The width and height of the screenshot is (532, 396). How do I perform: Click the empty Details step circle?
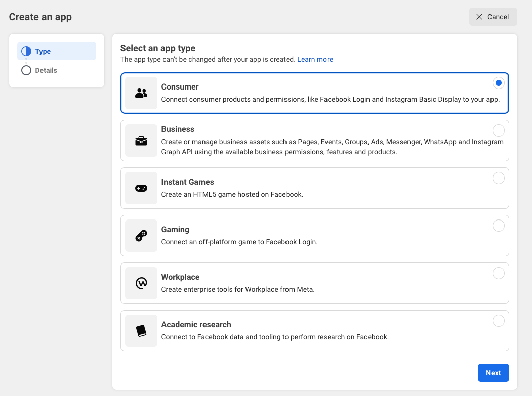pyautogui.click(x=26, y=70)
